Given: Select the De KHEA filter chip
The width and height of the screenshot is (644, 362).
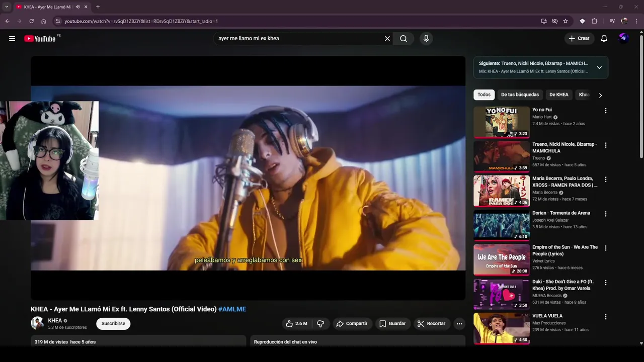Looking at the screenshot, I should tap(559, 95).
